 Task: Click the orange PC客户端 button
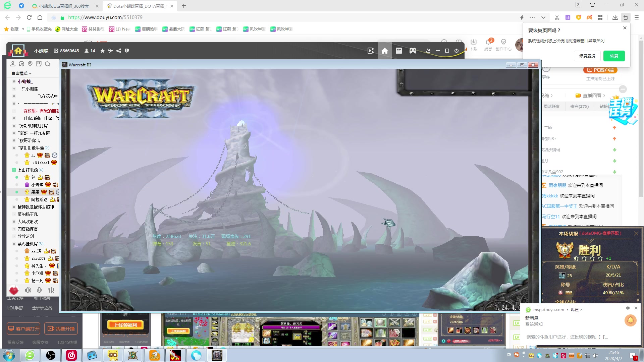click(600, 70)
